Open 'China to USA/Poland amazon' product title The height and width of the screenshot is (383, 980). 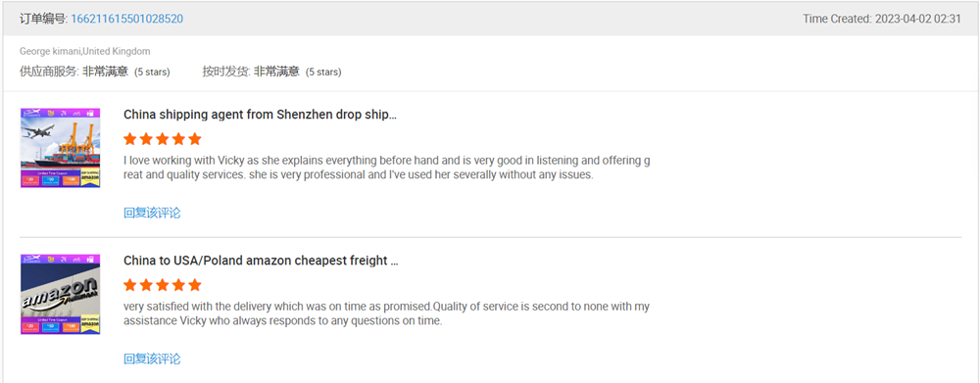point(261,262)
